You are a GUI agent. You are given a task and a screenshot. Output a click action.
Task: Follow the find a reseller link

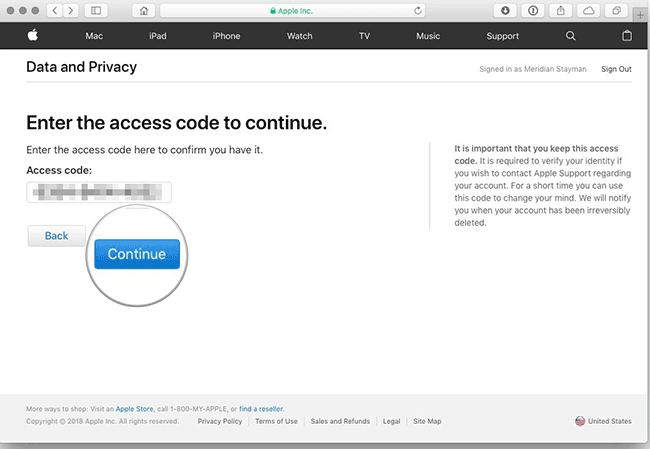[x=261, y=409]
